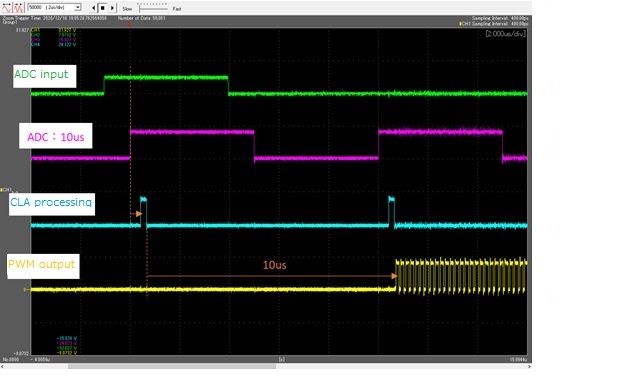Click the yellow CH1 legend entry
The image size is (617, 379).
point(54,30)
